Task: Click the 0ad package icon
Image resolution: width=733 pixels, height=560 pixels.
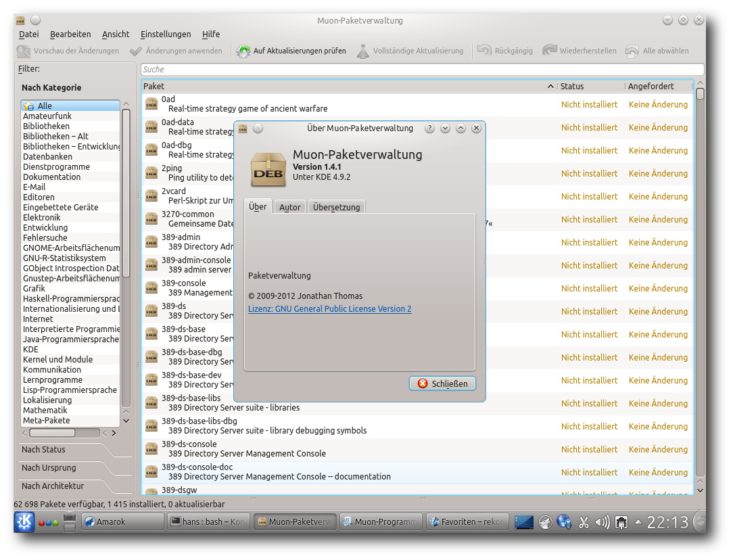Action: pyautogui.click(x=151, y=103)
